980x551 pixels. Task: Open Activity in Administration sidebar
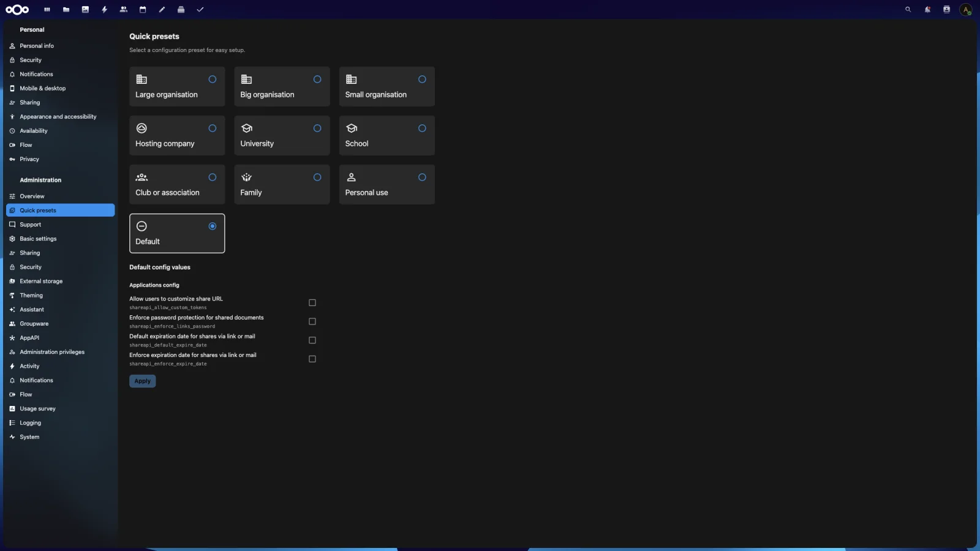click(60, 366)
